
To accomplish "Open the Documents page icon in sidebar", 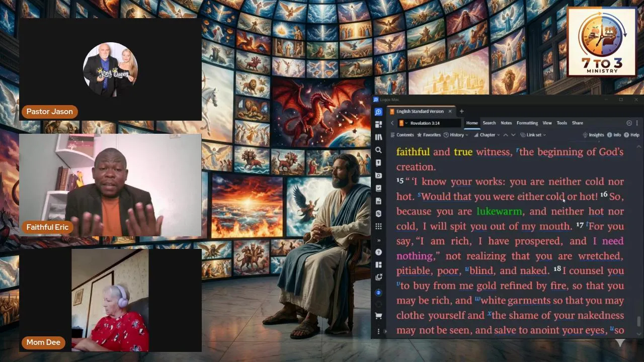I will pos(378,201).
